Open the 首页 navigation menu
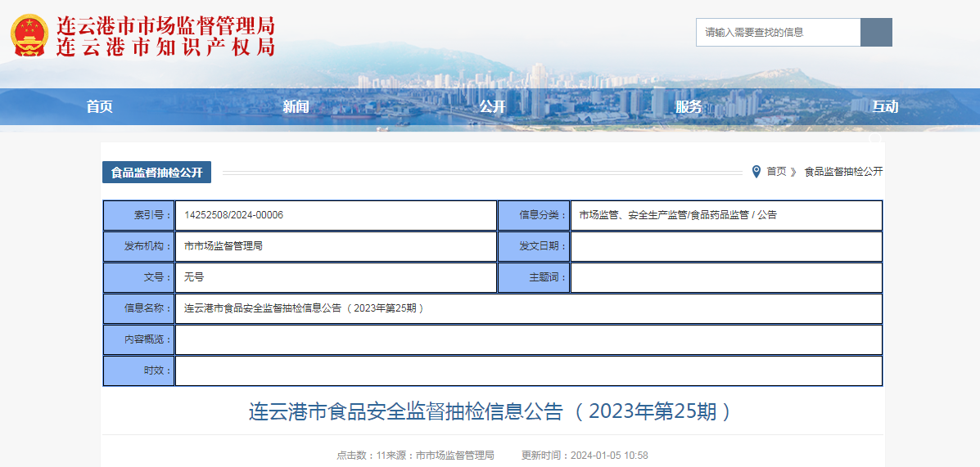This screenshot has height=467, width=980. (x=99, y=107)
